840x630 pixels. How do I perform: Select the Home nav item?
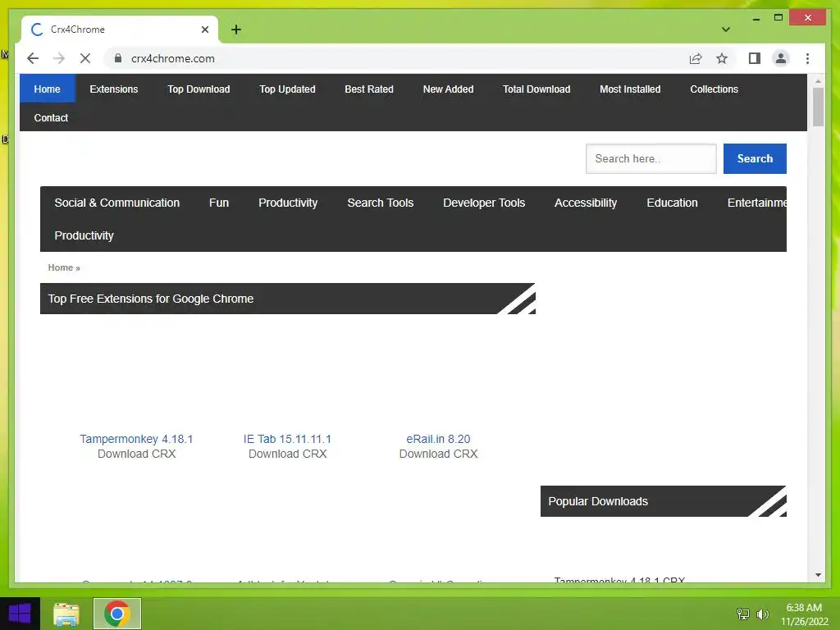(47, 89)
